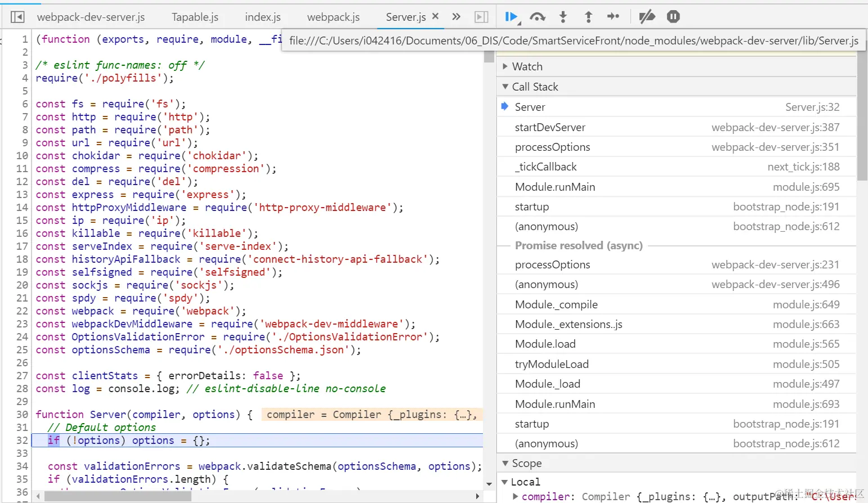Screen dimensions: 868x503
Task: Select the startDevServer call stack frame
Action: click(677, 127)
